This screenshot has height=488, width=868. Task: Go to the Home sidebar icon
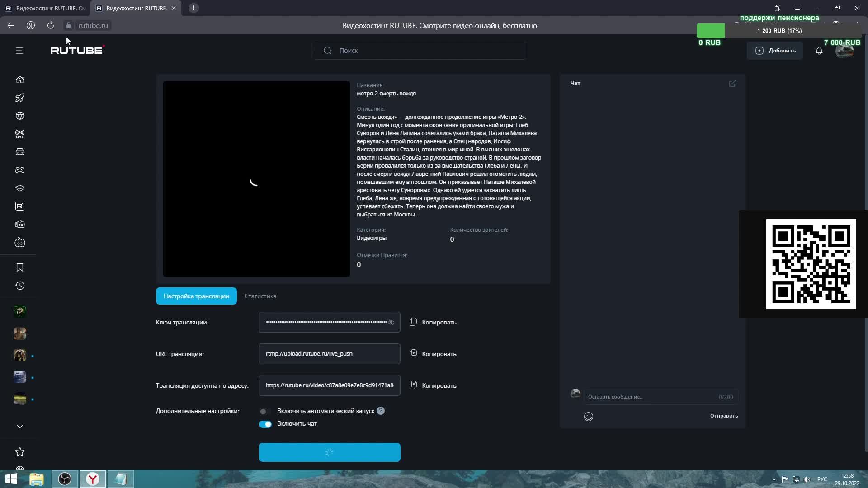(20, 80)
